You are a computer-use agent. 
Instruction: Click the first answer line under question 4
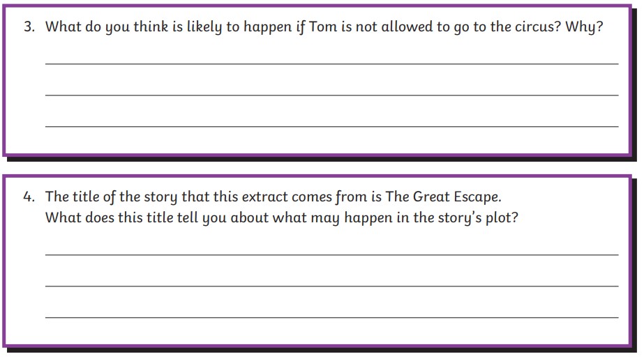pos(331,254)
